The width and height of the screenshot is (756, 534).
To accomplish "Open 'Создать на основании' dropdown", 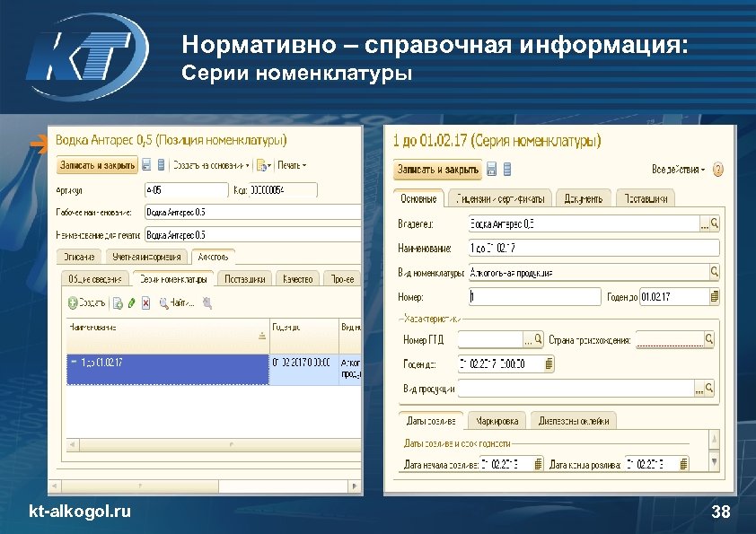I will click(211, 165).
